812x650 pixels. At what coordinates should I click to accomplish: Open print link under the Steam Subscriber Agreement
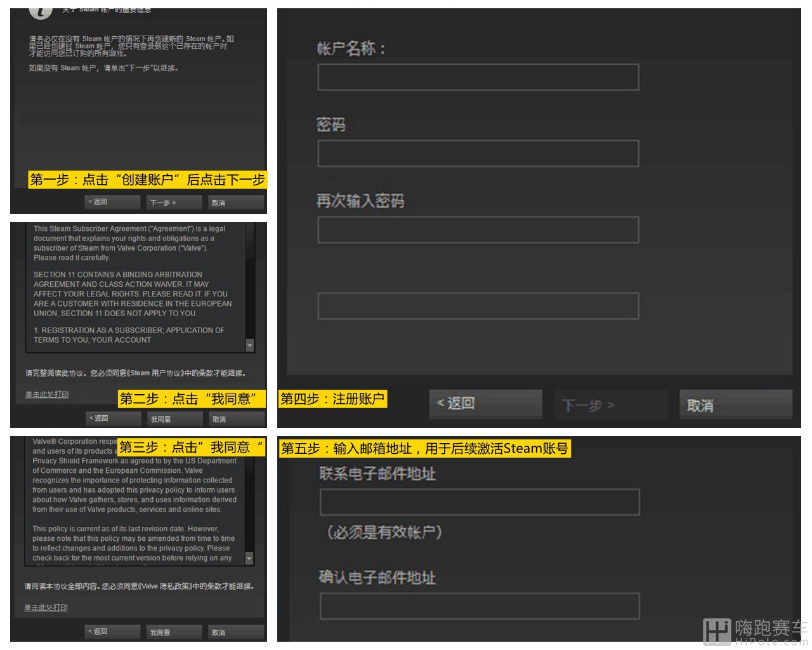pos(47,394)
